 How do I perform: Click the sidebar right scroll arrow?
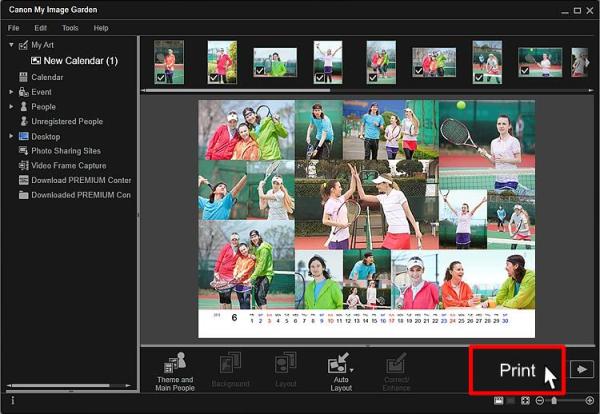[x=128, y=386]
